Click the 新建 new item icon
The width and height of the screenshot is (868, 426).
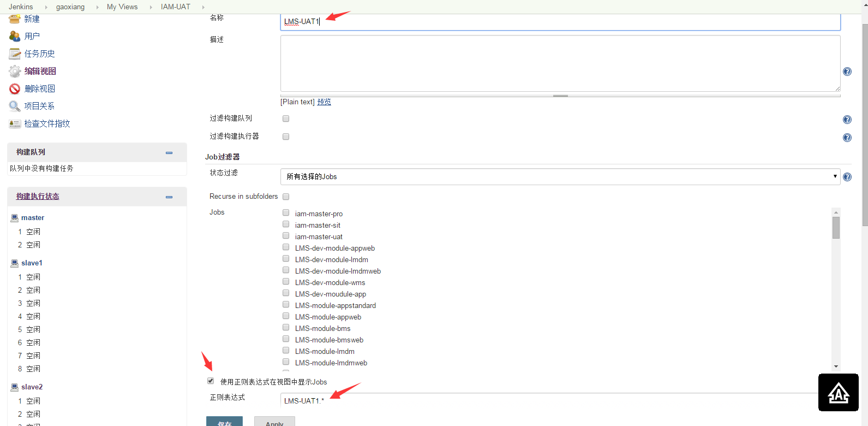tap(15, 19)
